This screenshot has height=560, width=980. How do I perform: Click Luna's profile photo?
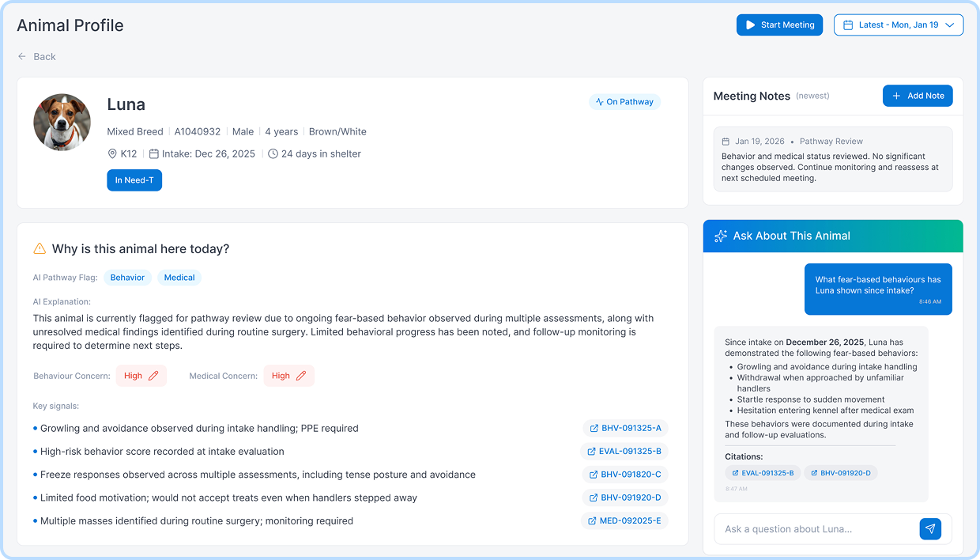click(x=62, y=123)
